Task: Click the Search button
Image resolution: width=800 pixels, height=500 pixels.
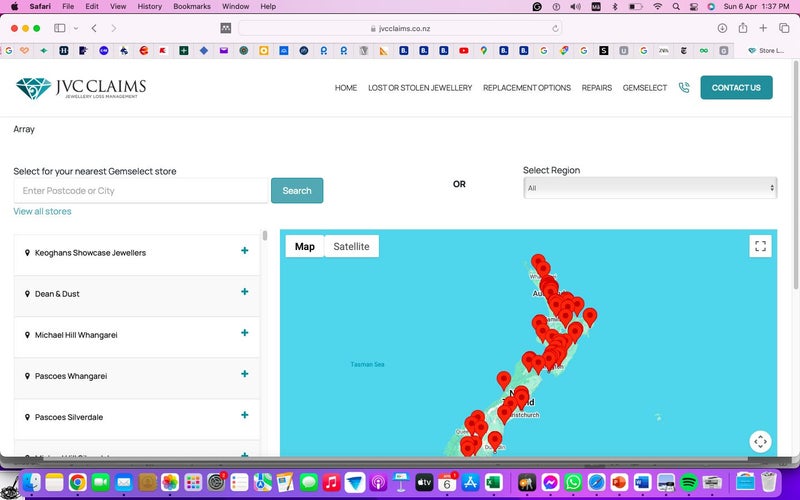Action: [297, 190]
